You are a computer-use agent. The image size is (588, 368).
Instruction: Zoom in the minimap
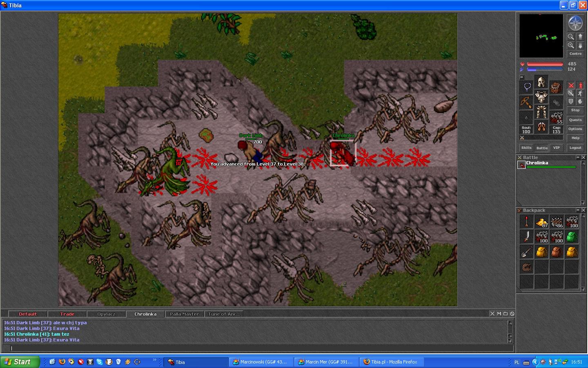pyautogui.click(x=571, y=45)
